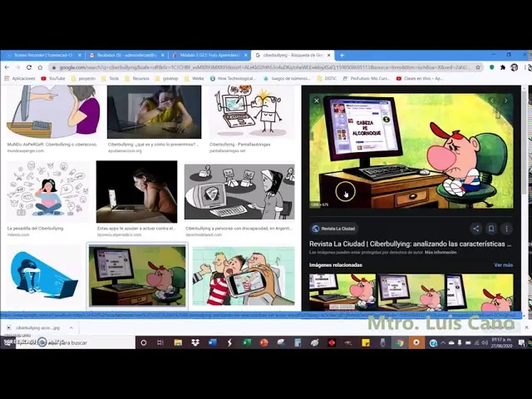Open the Tools bookmarks folder

(x=111, y=78)
